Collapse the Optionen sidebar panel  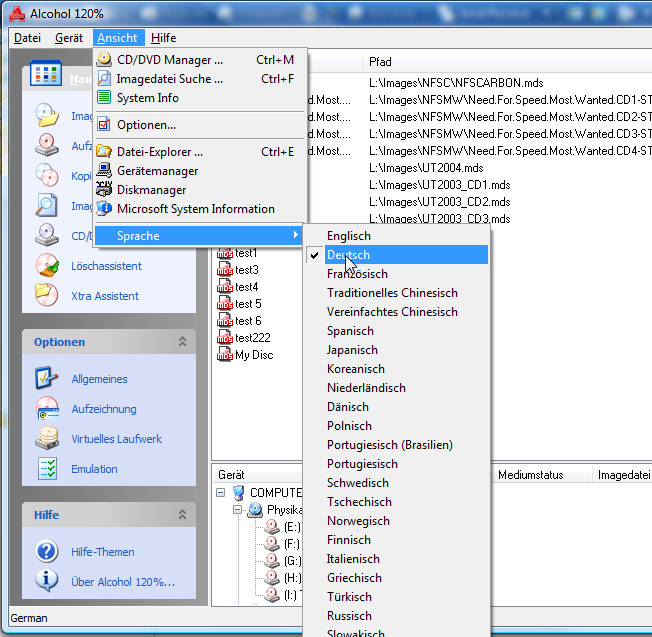click(182, 342)
